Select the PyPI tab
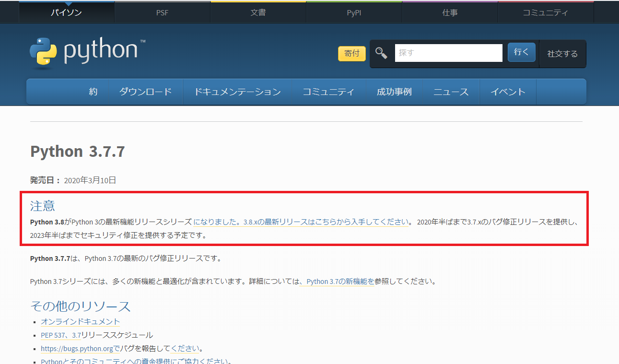This screenshot has height=364, width=619. (353, 12)
